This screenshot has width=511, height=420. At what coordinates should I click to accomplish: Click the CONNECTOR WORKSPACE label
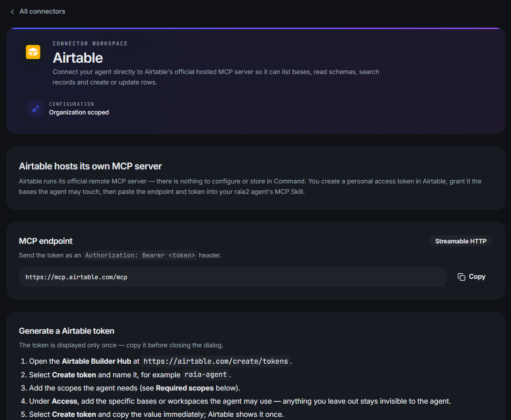(90, 44)
